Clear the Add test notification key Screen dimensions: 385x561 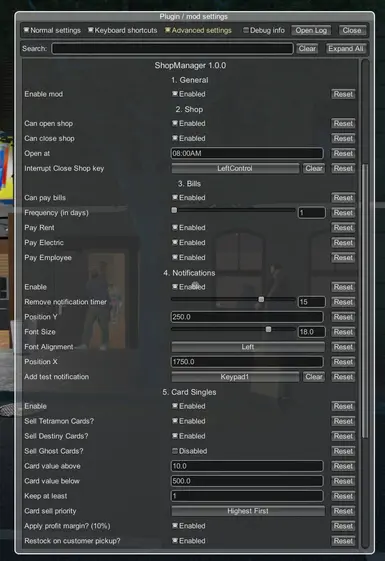click(314, 377)
